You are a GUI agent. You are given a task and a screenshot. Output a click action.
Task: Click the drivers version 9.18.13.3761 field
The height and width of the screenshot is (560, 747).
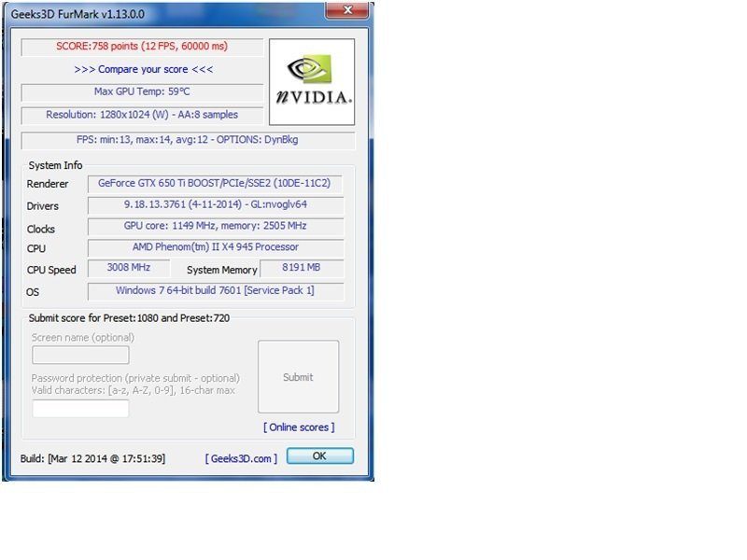click(215, 205)
